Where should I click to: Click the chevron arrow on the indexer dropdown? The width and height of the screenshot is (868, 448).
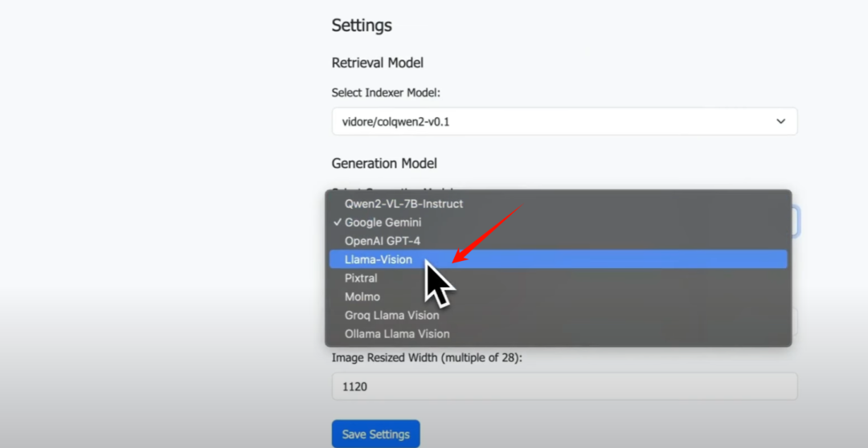click(780, 121)
